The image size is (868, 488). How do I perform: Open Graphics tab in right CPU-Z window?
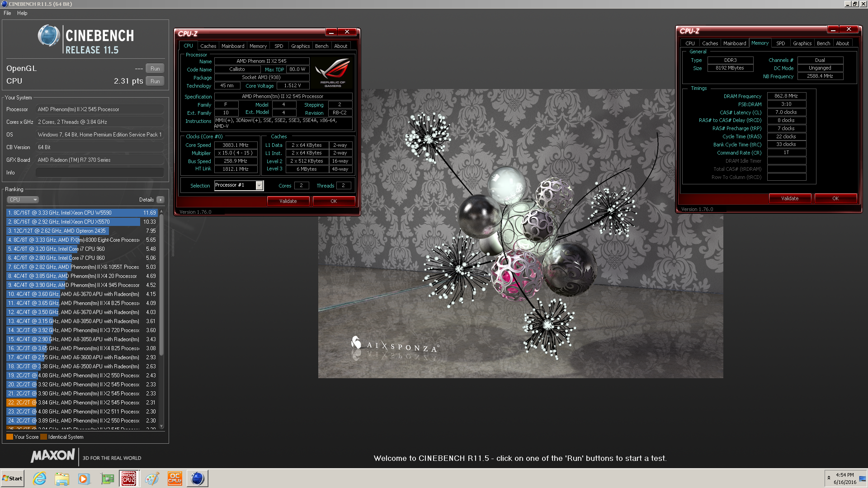(802, 43)
